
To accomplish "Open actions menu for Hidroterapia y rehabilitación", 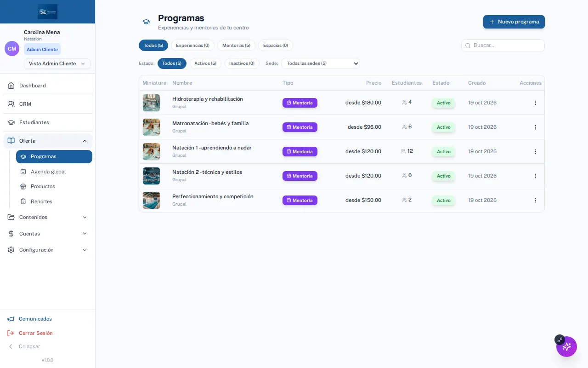I will [x=535, y=103].
